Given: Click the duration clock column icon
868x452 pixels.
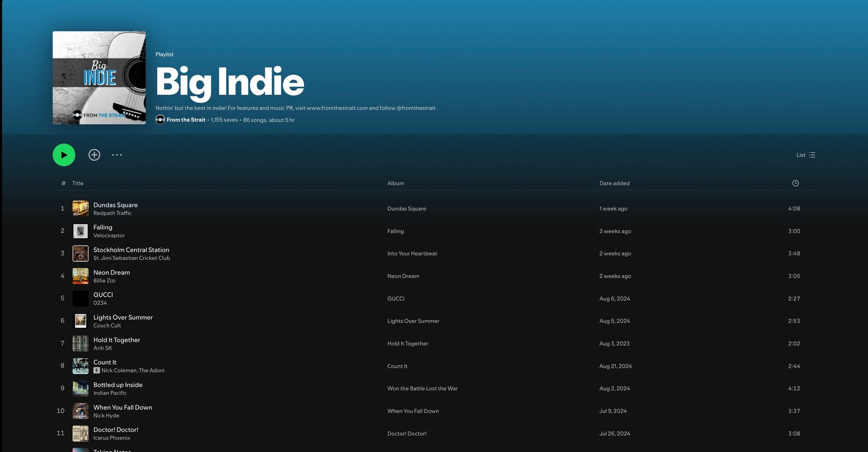Looking at the screenshot, I should pos(795,183).
